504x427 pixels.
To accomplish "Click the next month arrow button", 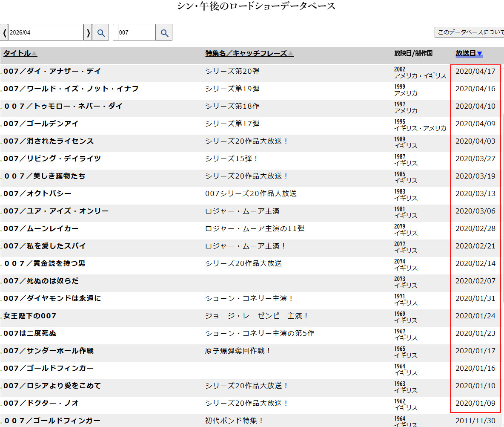I will pos(88,33).
